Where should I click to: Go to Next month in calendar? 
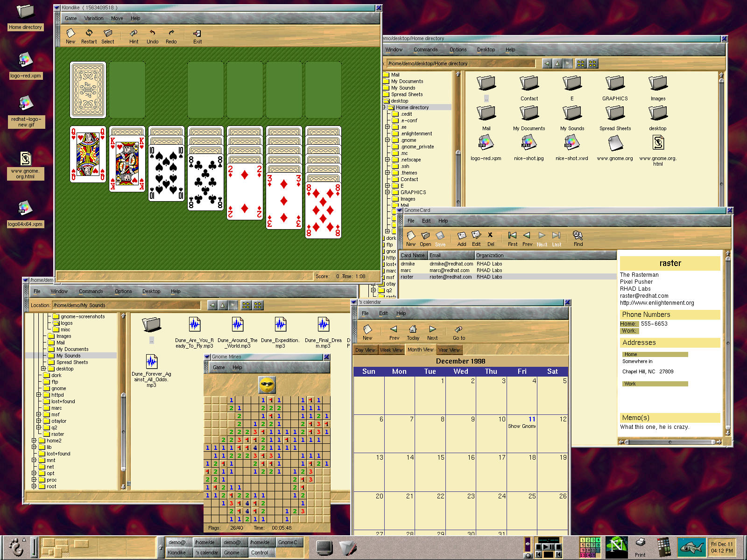point(432,332)
